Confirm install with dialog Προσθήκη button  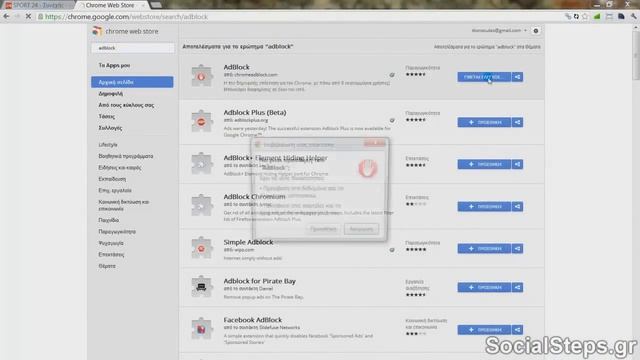(323, 229)
